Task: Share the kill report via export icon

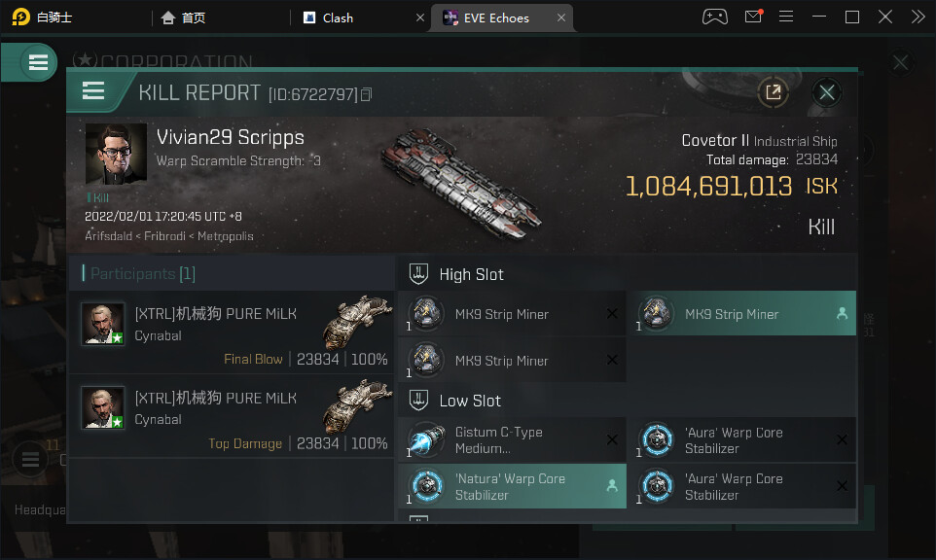Action: click(773, 92)
